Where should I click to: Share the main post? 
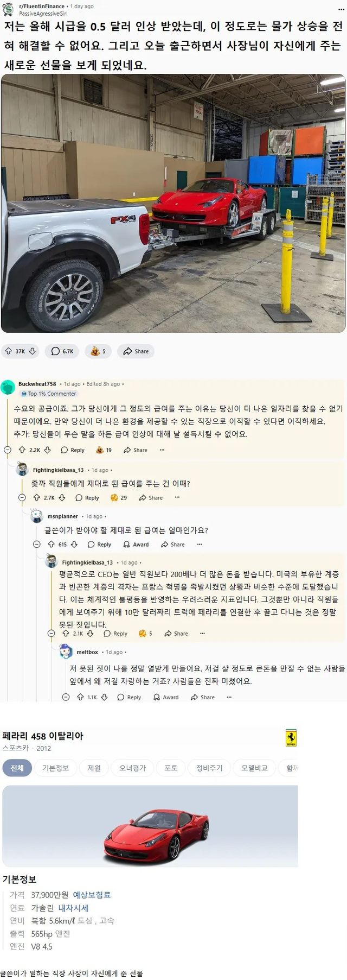pos(136,351)
